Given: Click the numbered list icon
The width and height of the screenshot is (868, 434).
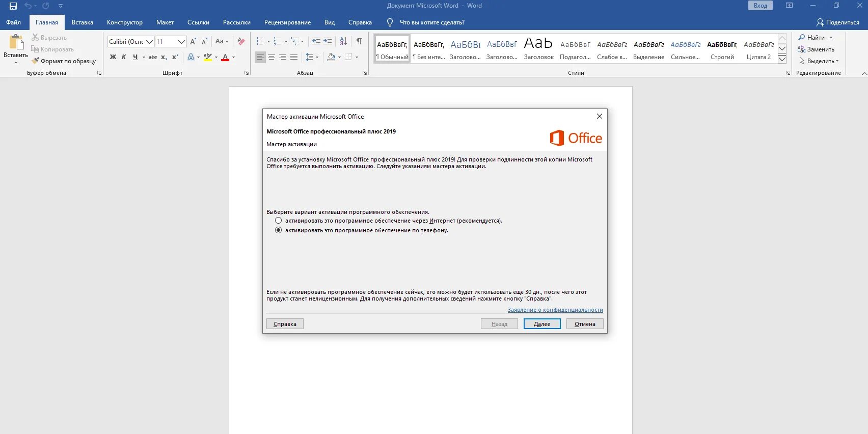Looking at the screenshot, I should tap(278, 42).
